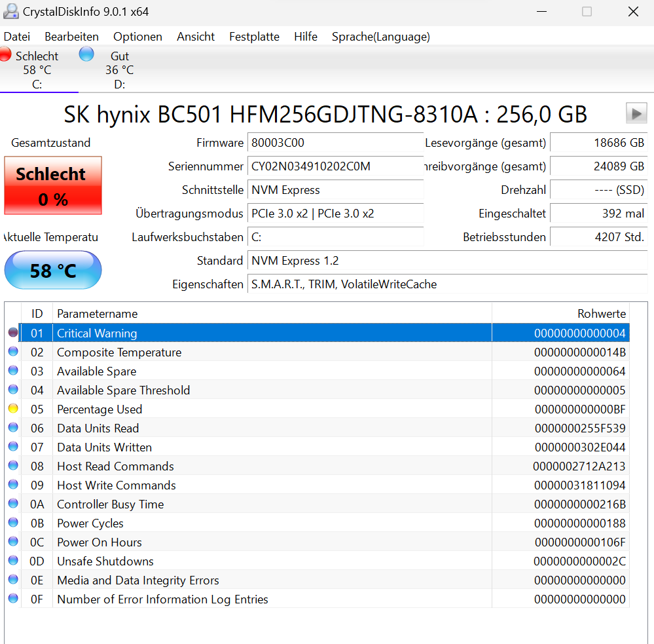Click the Lesevorgänge value 18686 GB

598,143
